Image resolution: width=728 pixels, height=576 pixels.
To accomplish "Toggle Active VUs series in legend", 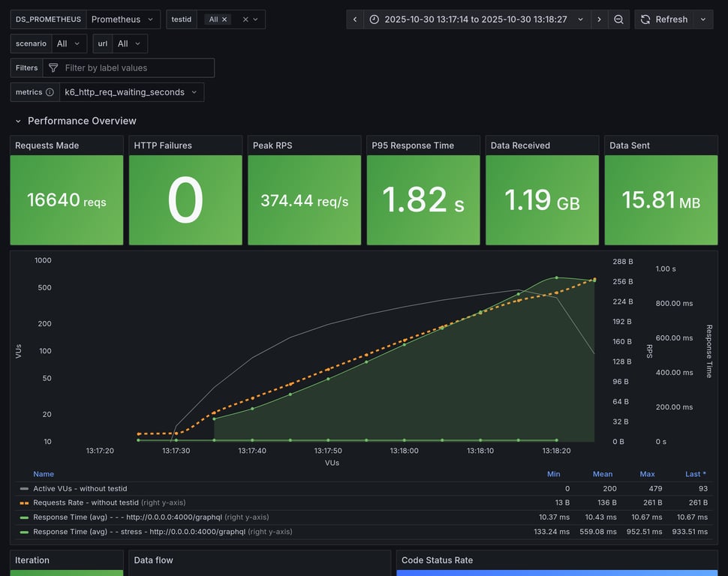I will coord(80,488).
